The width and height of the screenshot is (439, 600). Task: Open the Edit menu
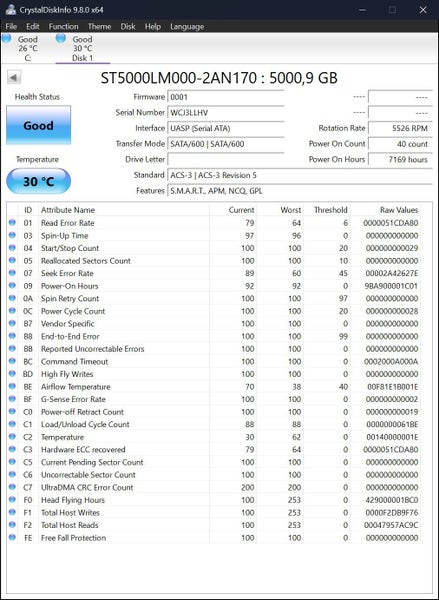tap(33, 26)
